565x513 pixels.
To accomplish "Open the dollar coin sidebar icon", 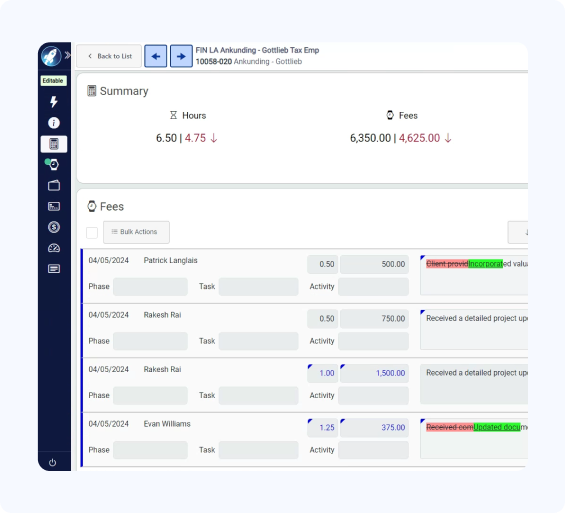I will tap(54, 227).
